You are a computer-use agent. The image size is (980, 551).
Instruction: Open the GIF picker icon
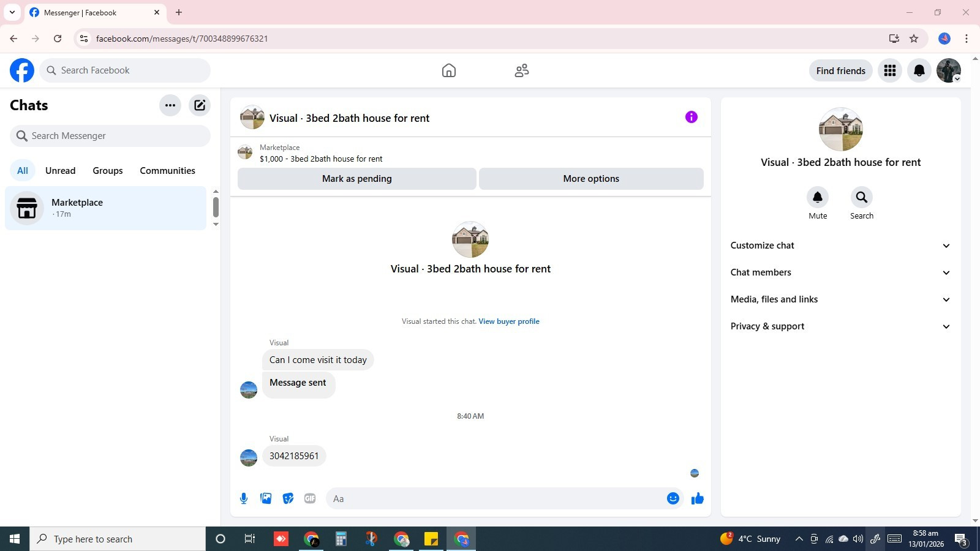(310, 498)
